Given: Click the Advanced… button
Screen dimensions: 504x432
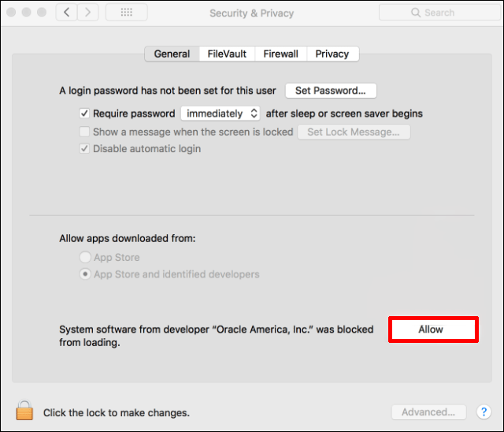Looking at the screenshot, I should point(428,412).
